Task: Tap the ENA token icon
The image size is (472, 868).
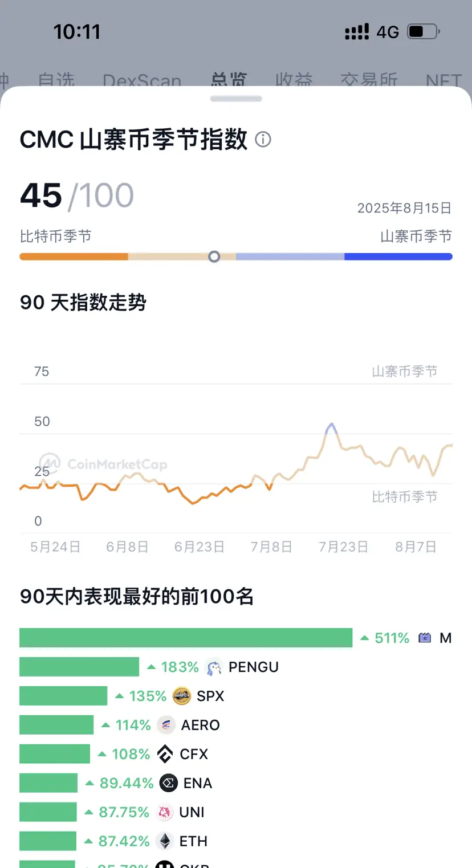Action: (x=169, y=783)
